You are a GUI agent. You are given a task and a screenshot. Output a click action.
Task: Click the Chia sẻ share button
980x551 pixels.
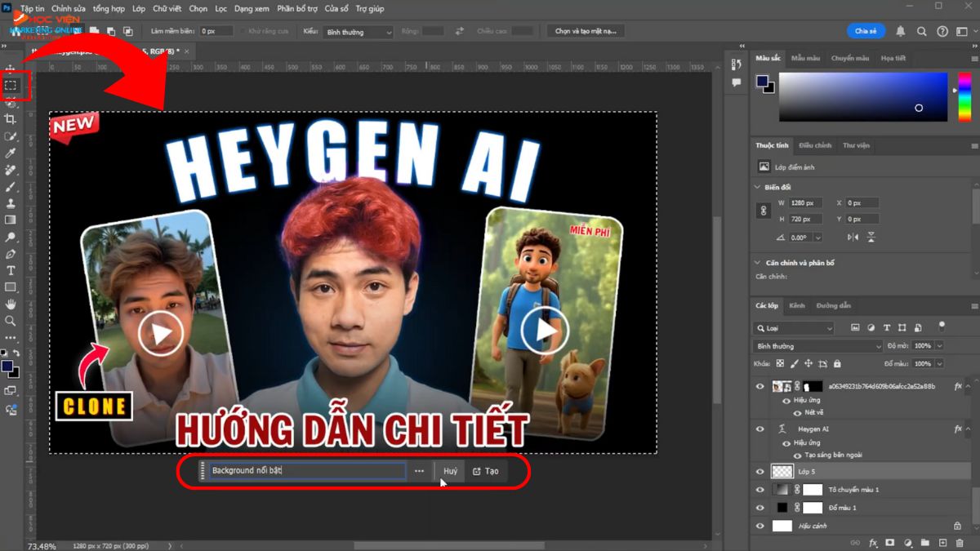[x=866, y=31]
